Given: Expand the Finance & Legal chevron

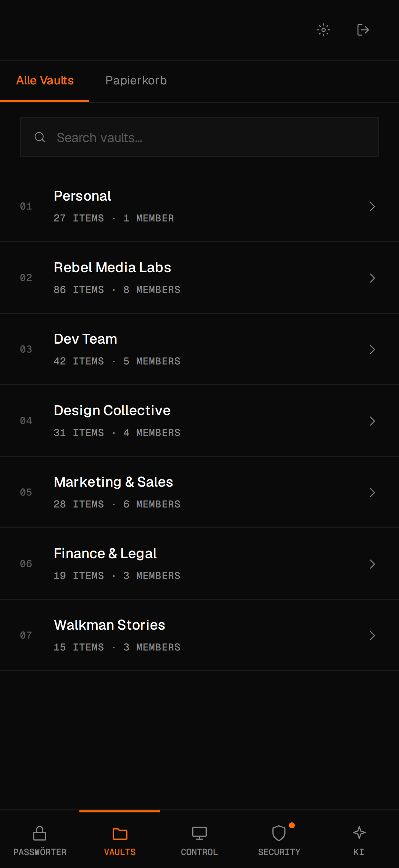Looking at the screenshot, I should [x=372, y=564].
